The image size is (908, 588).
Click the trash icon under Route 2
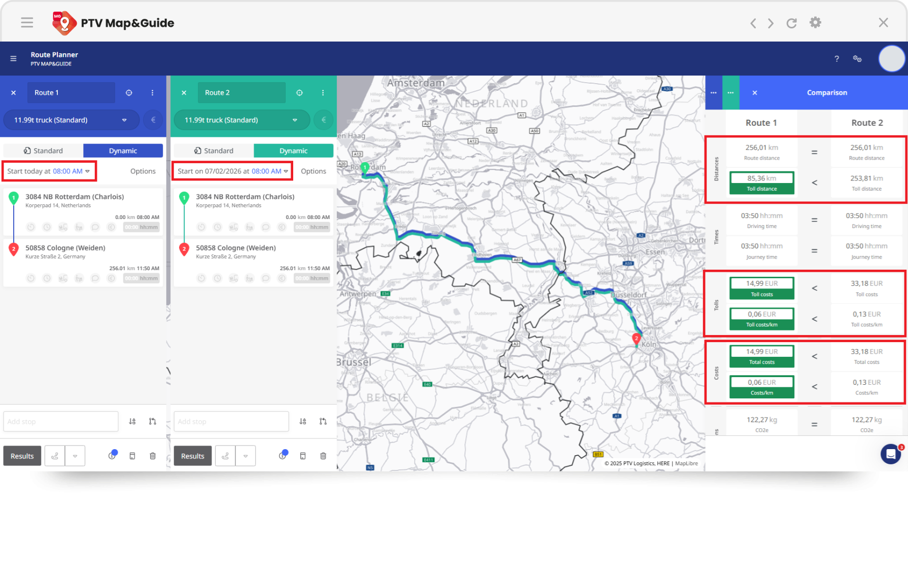tap(323, 456)
